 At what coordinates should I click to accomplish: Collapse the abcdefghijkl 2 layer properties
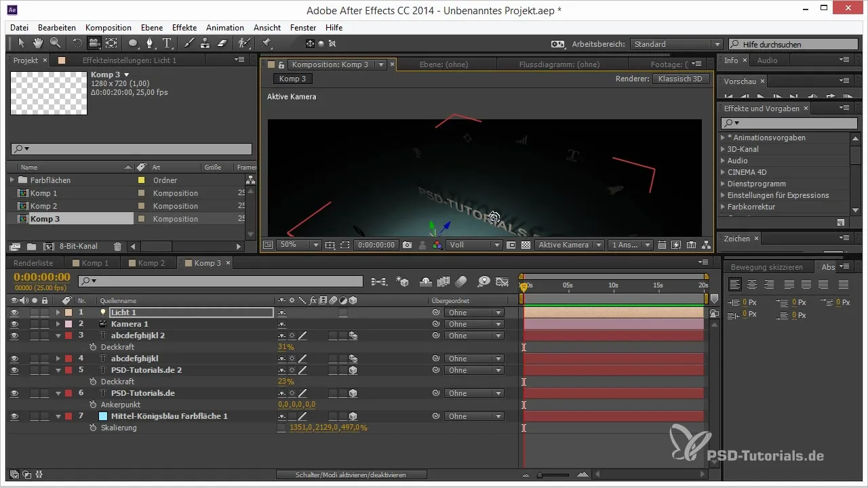(x=58, y=335)
